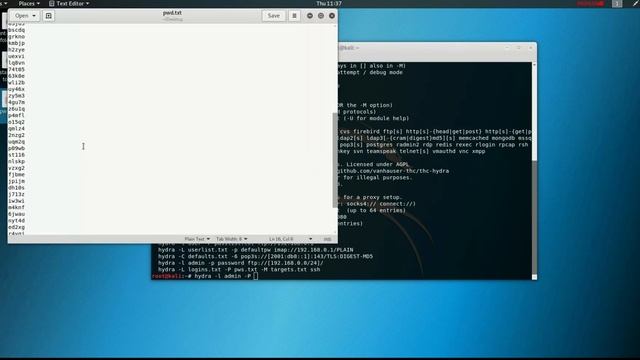This screenshot has height=360, width=640.
Task: Open the hamburger menu in Text Editor
Action: 294,16
